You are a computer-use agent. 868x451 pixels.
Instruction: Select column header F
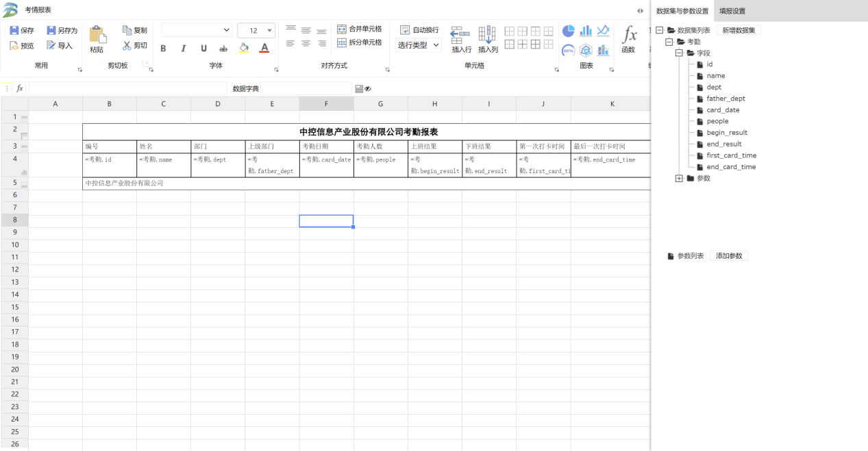[326, 103]
